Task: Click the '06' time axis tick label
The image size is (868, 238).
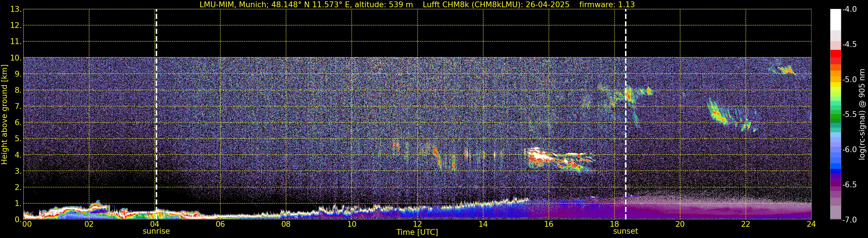Action: [220, 224]
